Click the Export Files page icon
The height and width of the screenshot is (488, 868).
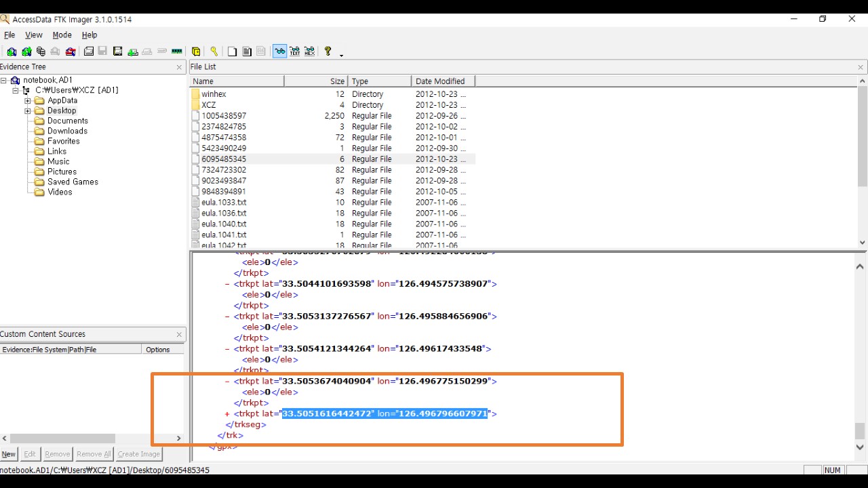(x=232, y=52)
